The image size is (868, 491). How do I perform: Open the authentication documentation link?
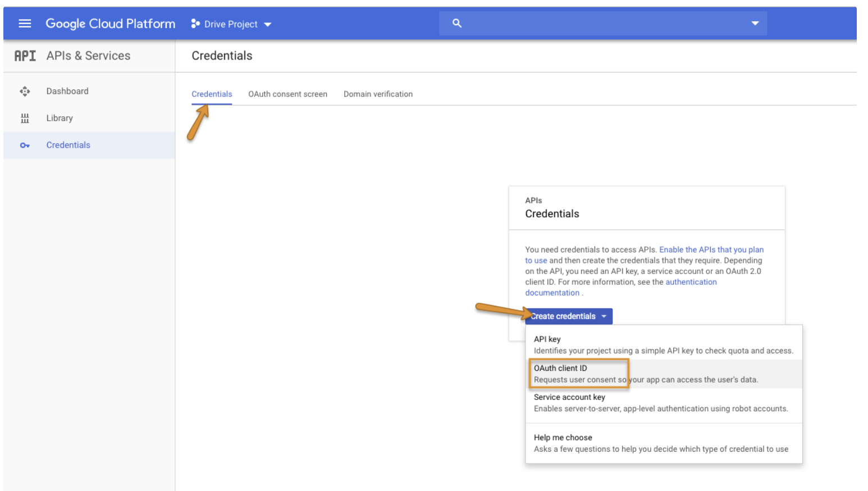pos(691,282)
